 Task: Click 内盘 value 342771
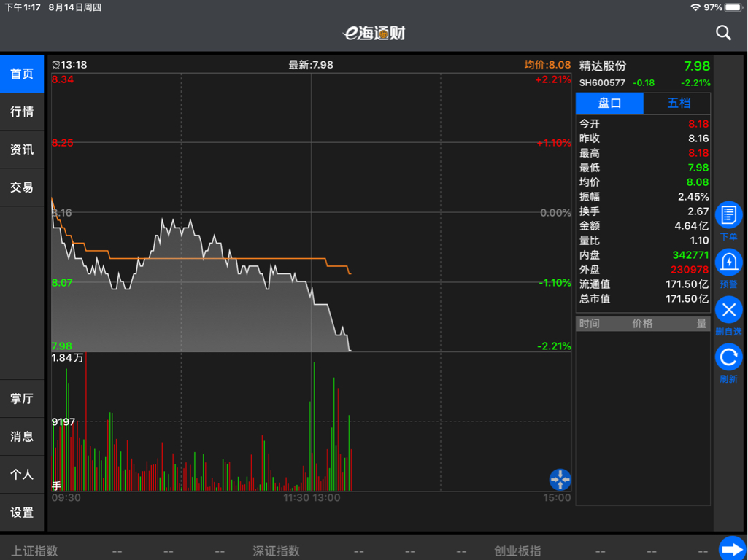click(x=690, y=255)
